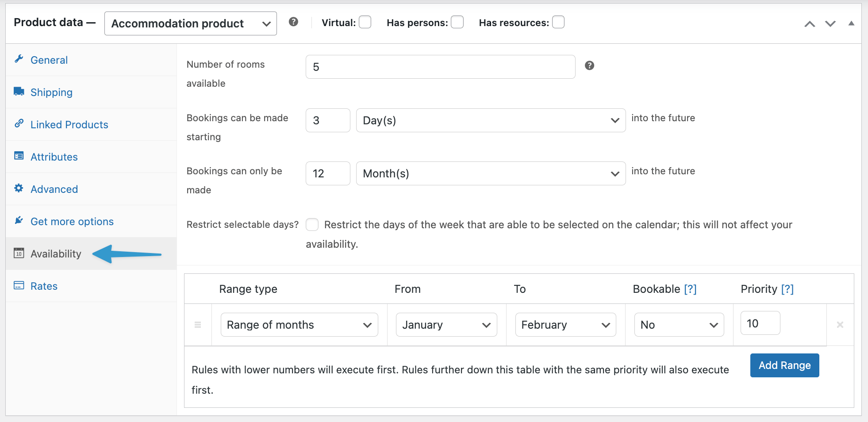The width and height of the screenshot is (868, 422).
Task: Click the Add Range button
Action: (x=784, y=365)
